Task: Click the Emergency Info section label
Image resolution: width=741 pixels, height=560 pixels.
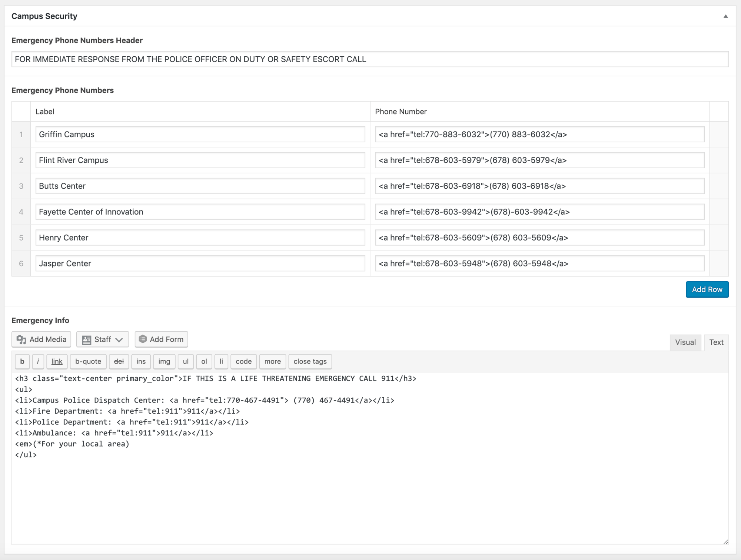Action: coord(40,320)
